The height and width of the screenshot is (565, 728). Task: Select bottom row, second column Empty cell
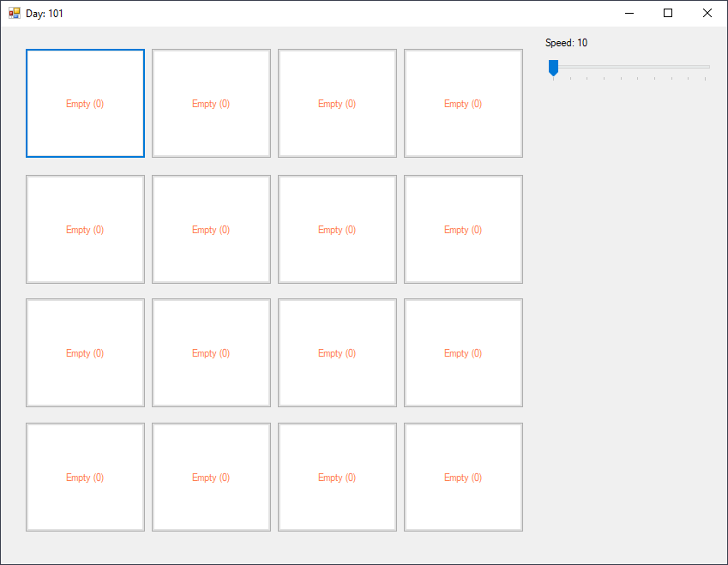pyautogui.click(x=211, y=477)
